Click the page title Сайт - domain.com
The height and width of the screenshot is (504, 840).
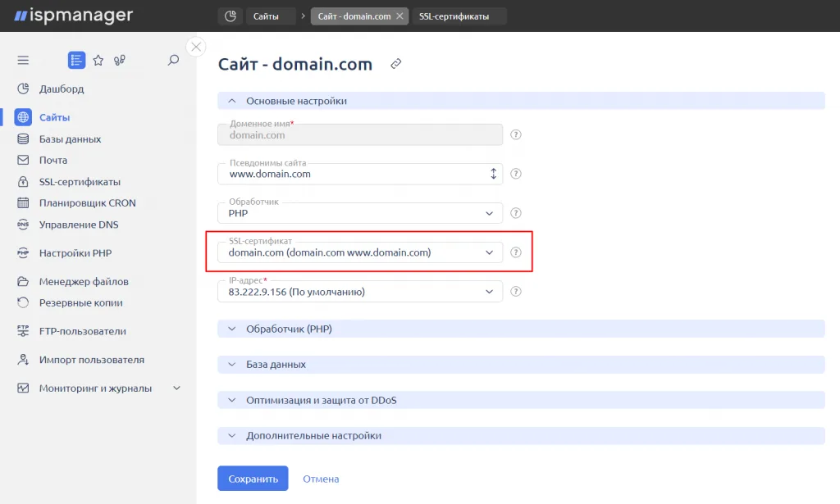pos(295,64)
